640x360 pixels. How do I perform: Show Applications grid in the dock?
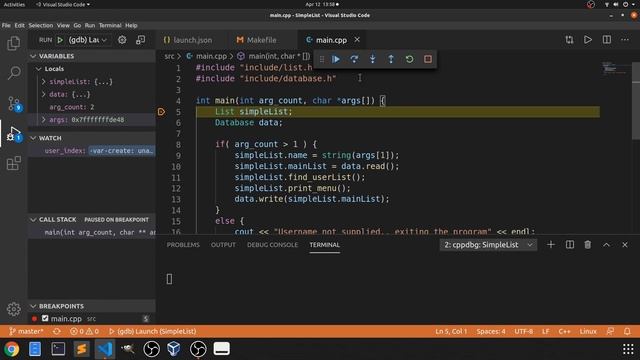[628, 349]
